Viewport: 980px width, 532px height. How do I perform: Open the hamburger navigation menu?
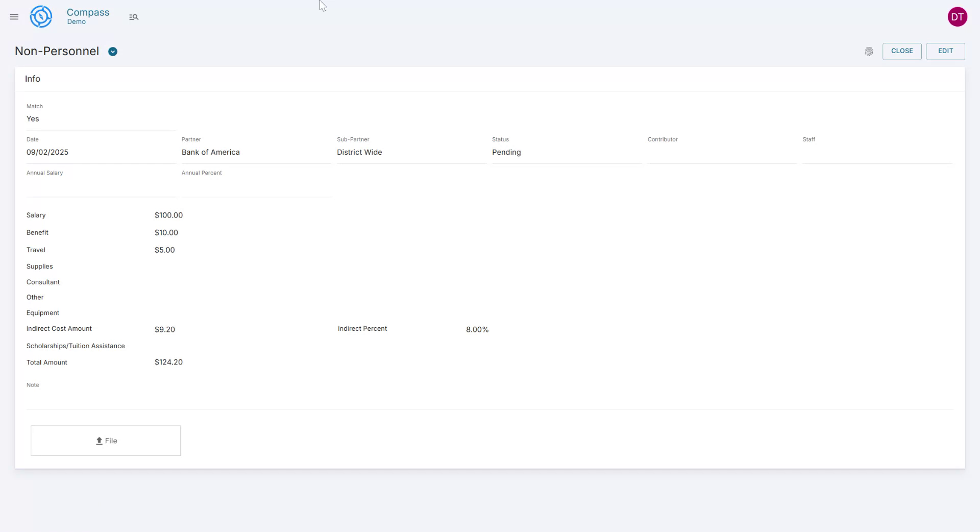click(14, 17)
